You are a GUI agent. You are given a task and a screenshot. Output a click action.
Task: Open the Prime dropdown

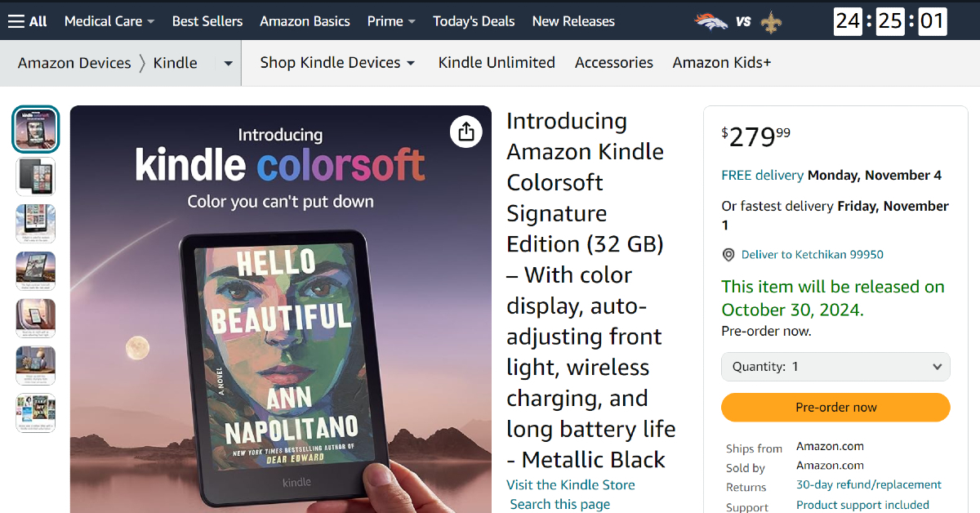pos(390,21)
